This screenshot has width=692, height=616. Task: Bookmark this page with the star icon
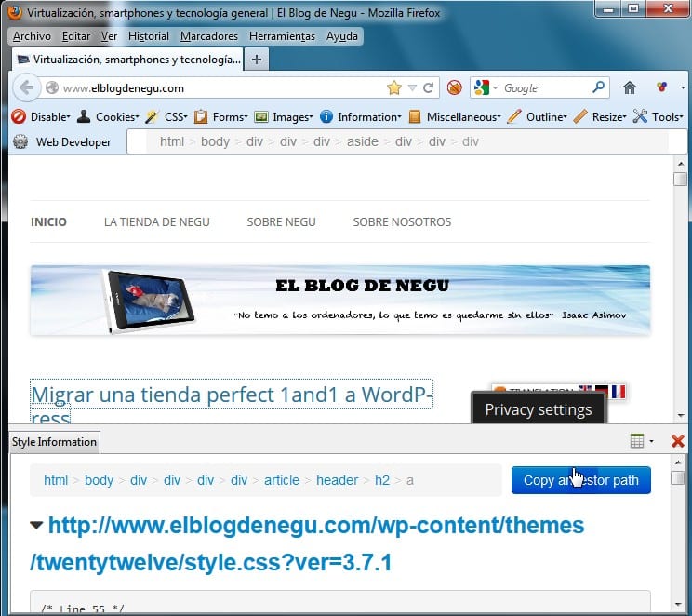coord(393,88)
